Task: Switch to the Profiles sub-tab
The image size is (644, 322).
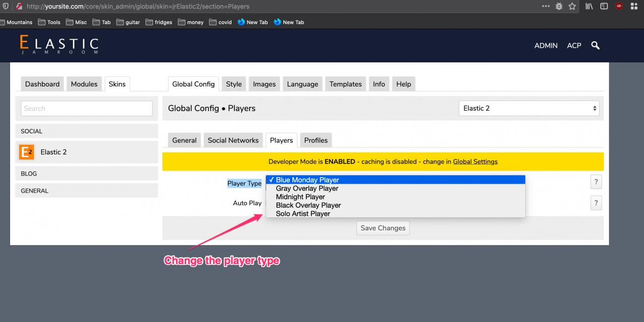Action: coord(316,140)
